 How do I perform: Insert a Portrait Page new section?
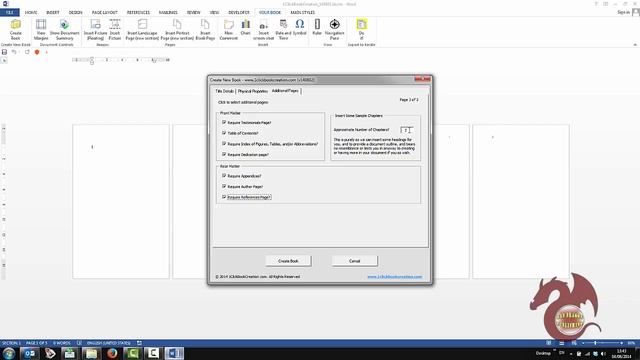coord(177,29)
